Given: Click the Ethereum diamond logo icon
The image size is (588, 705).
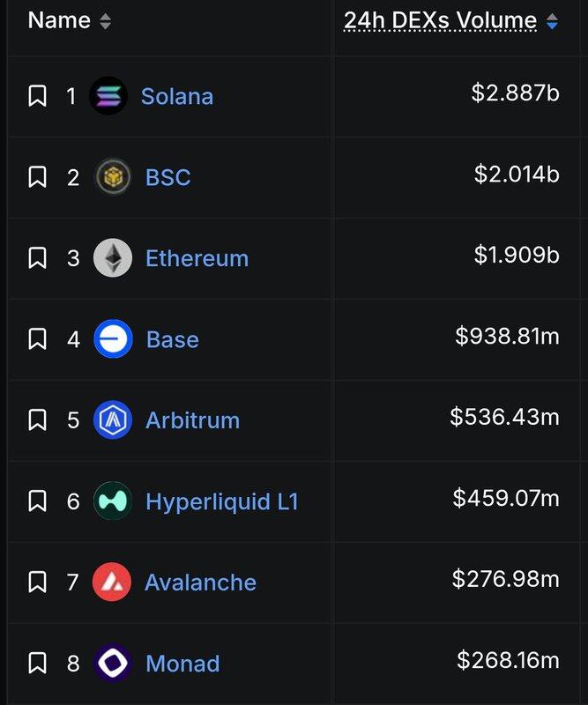Looking at the screenshot, I should click(x=113, y=258).
